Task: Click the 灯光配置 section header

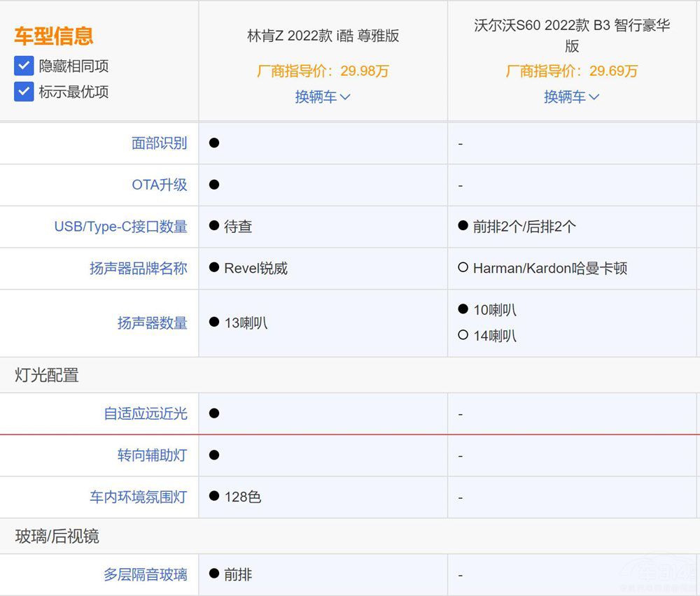Action: click(x=47, y=375)
